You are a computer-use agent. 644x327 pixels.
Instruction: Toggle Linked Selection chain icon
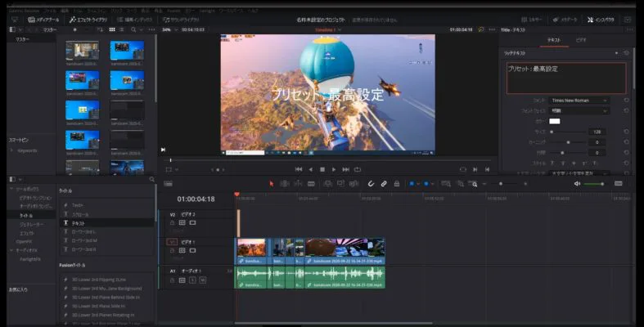point(384,184)
